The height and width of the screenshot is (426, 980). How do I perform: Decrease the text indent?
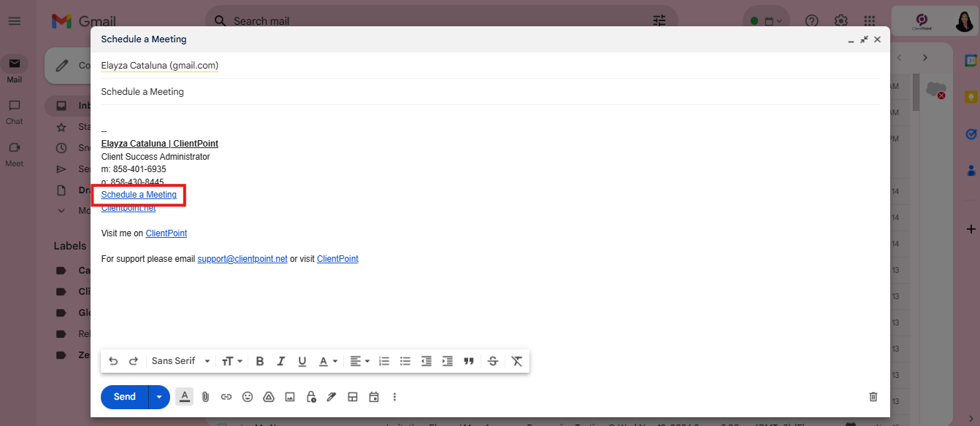(426, 361)
